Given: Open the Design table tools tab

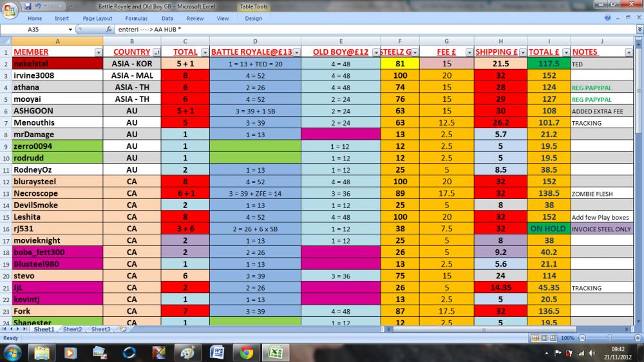Looking at the screenshot, I should point(253,18).
